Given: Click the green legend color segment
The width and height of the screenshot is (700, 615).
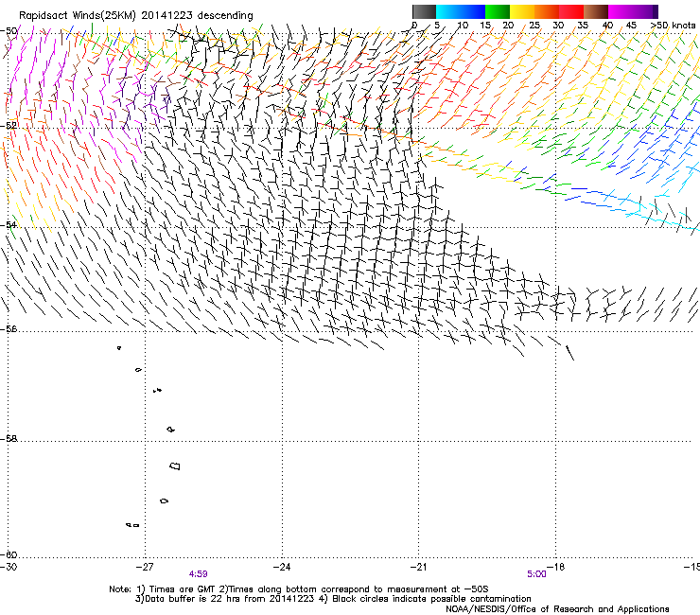Looking at the screenshot, I should tap(498, 11).
